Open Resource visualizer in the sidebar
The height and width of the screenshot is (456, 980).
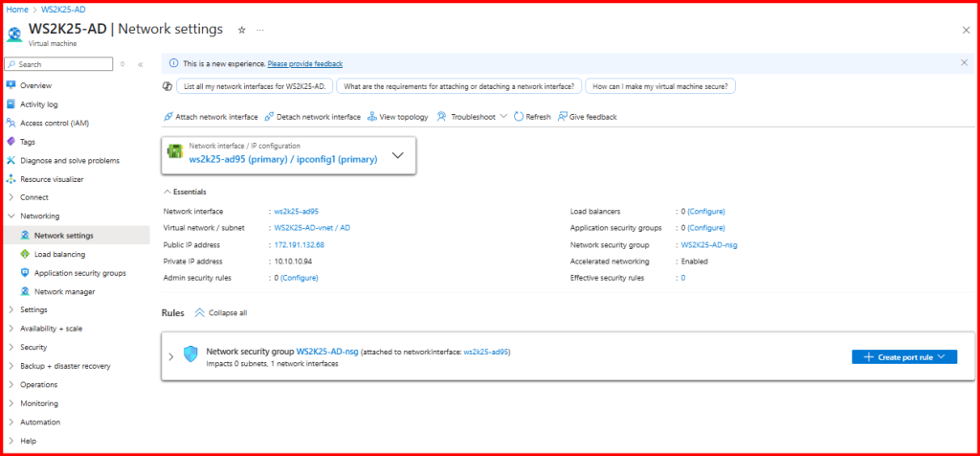pos(52,179)
